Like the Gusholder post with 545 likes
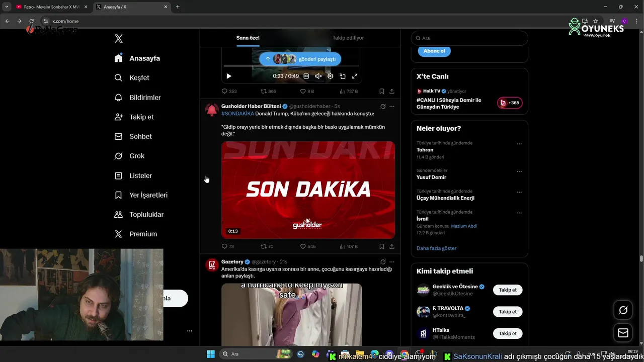The width and height of the screenshot is (644, 362). point(308,246)
